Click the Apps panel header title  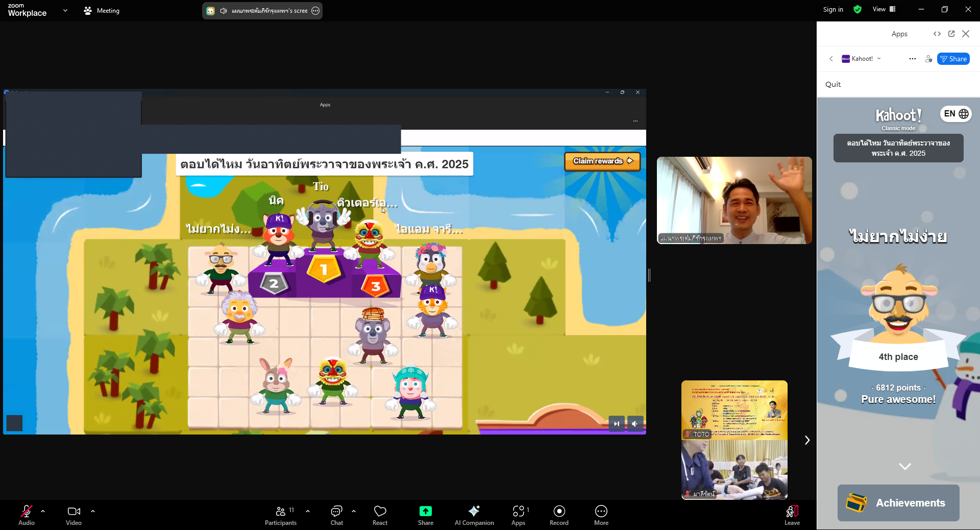tap(899, 34)
